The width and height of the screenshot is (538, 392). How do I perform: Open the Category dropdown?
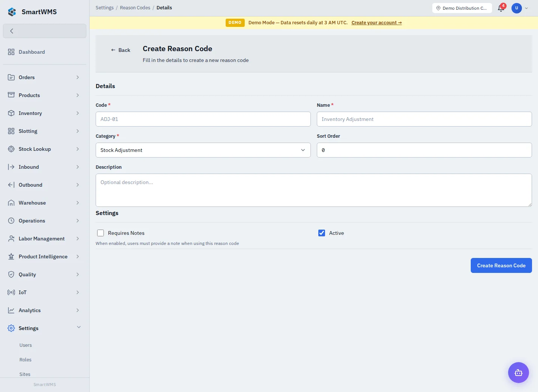pyautogui.click(x=203, y=150)
